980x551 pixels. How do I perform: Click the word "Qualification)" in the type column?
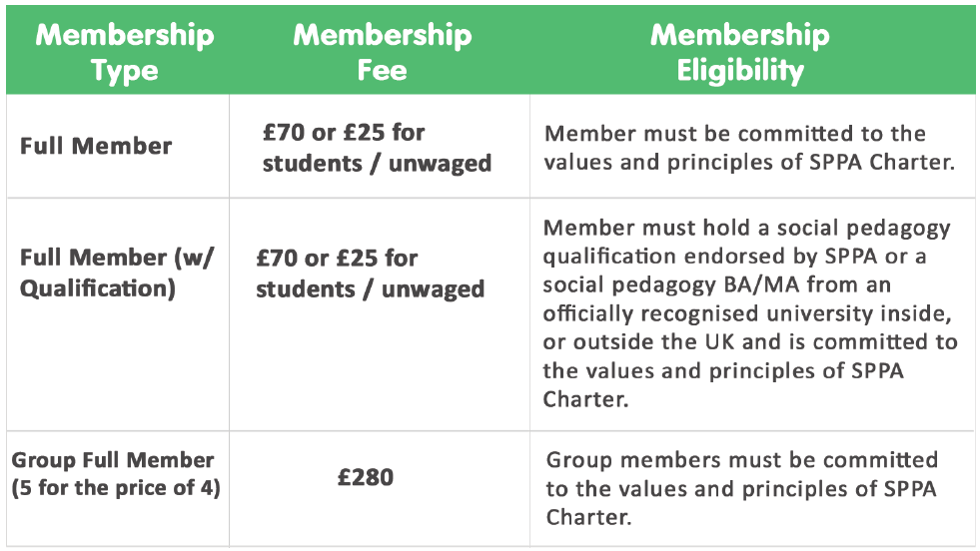tap(98, 288)
